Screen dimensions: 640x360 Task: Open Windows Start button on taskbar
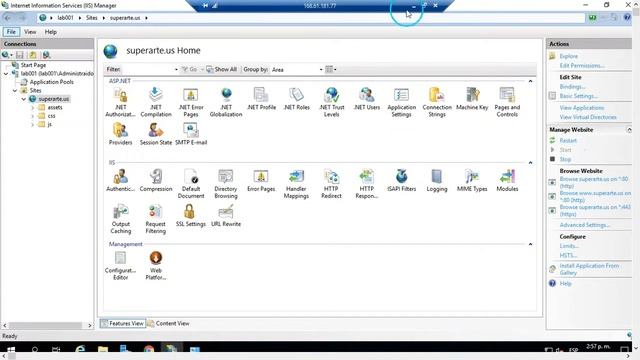(x=11, y=350)
